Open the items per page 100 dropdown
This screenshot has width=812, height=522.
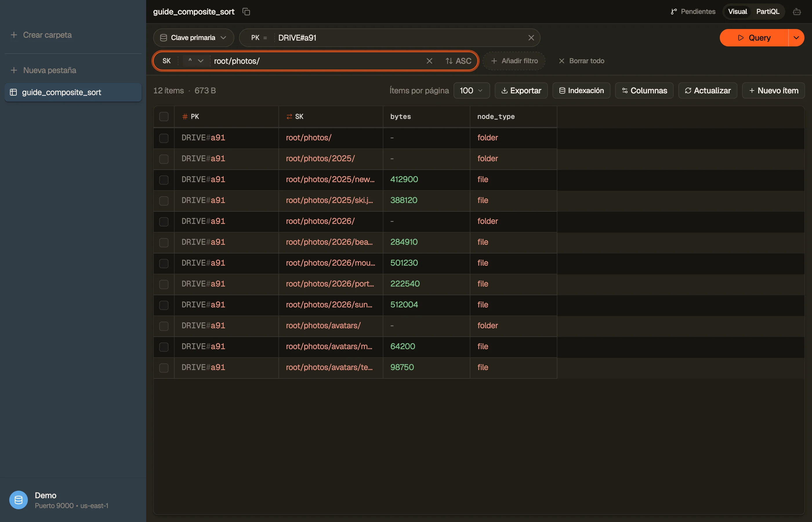(472, 90)
